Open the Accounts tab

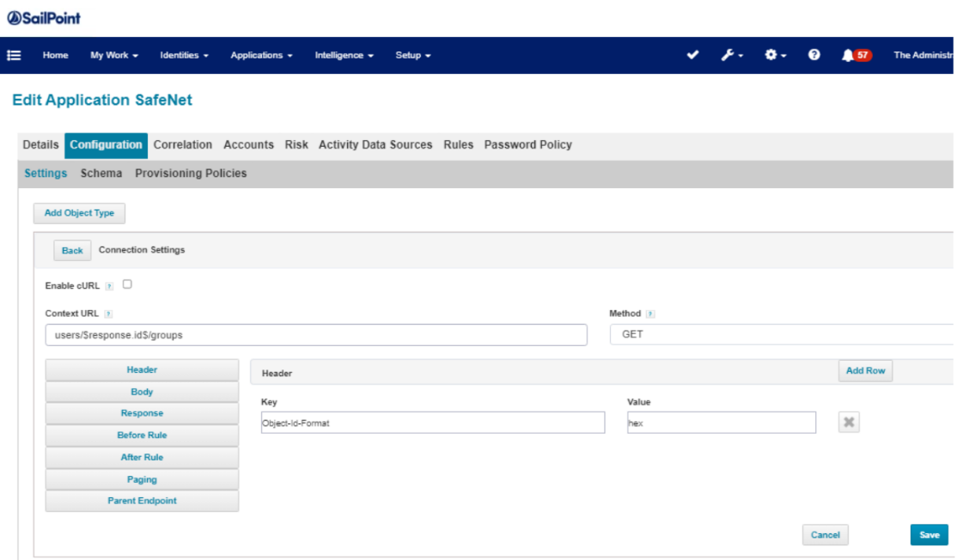[248, 145]
